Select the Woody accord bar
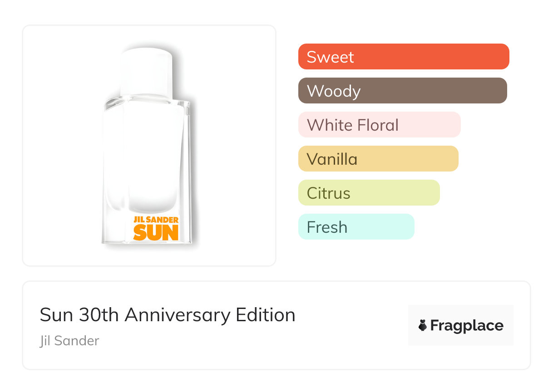The image size is (553, 392). 402,91
